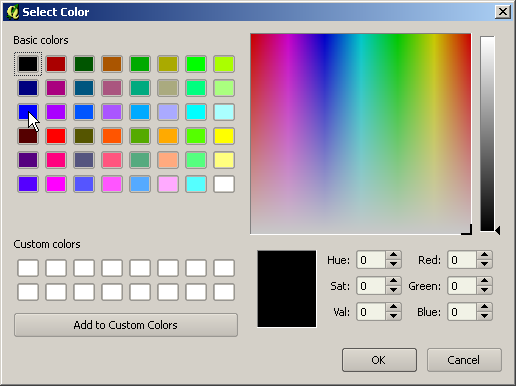Viewport: 516px width, 386px height.
Task: Decrease Hue with the down arrow
Action: click(x=393, y=264)
